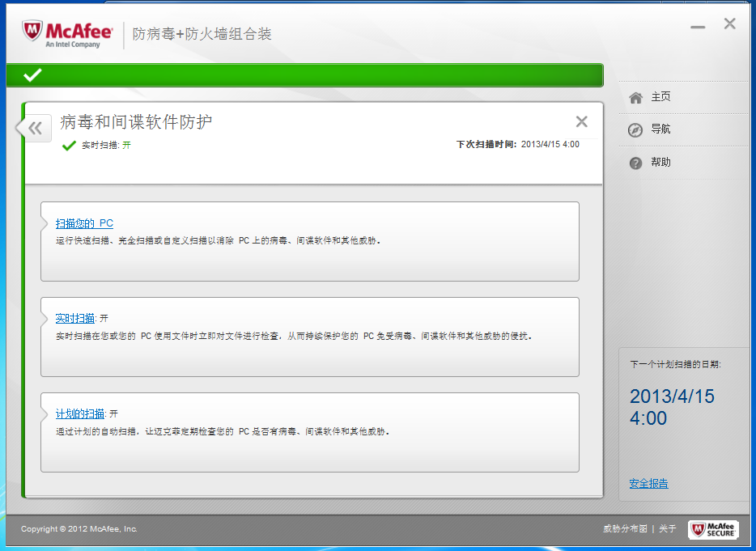Click the McAfee shield logo
756x551 pixels.
click(x=32, y=32)
